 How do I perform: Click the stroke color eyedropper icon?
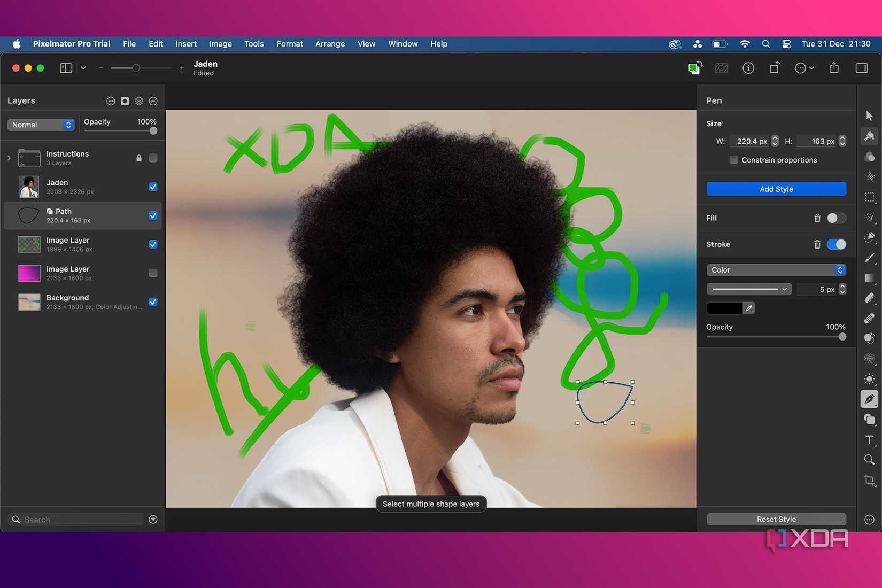pyautogui.click(x=749, y=308)
